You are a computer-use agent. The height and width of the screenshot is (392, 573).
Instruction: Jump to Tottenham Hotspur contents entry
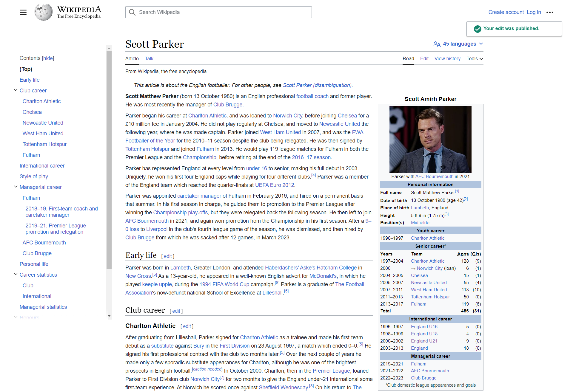pyautogui.click(x=44, y=144)
